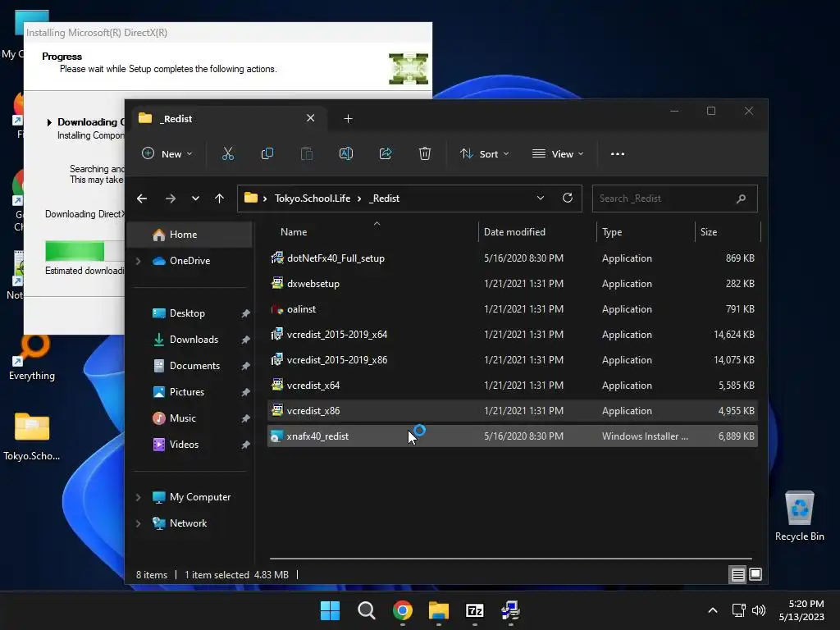Image resolution: width=840 pixels, height=630 pixels.
Task: Open the Windows Start menu
Action: click(x=330, y=610)
